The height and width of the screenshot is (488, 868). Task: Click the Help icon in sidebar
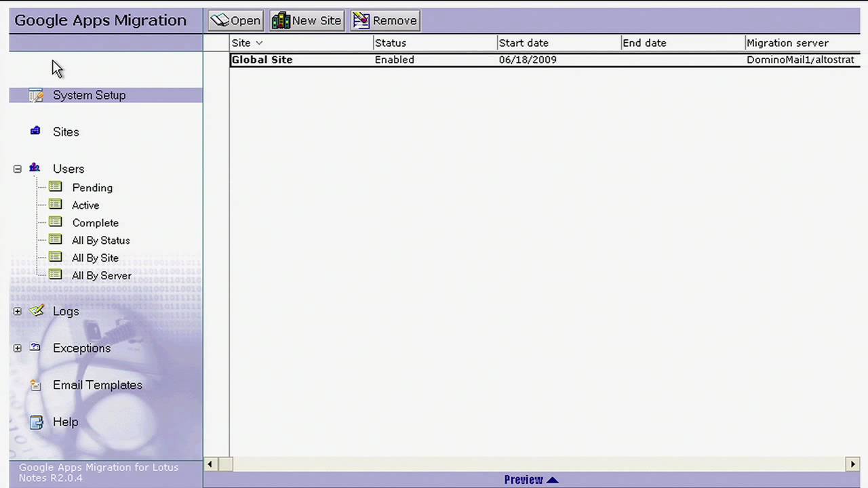(x=36, y=422)
